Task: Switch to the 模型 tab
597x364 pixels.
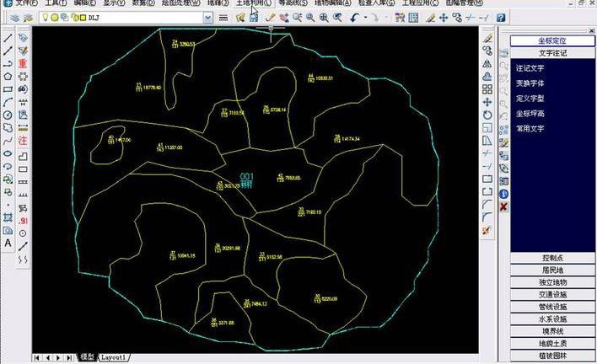Action: (x=87, y=356)
